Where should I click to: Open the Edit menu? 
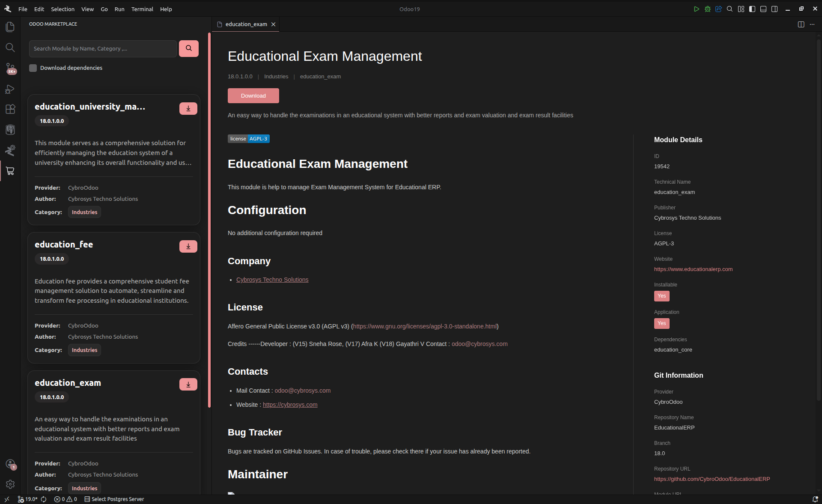pos(39,9)
